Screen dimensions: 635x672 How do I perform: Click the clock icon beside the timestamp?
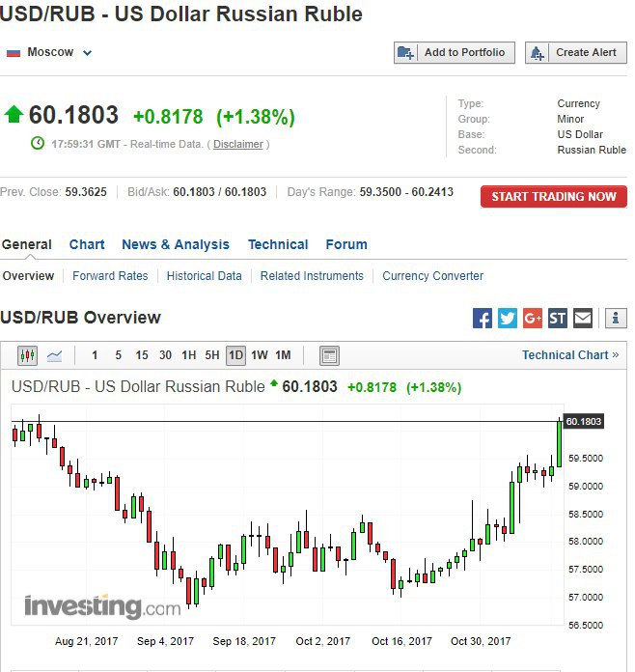pyautogui.click(x=38, y=143)
